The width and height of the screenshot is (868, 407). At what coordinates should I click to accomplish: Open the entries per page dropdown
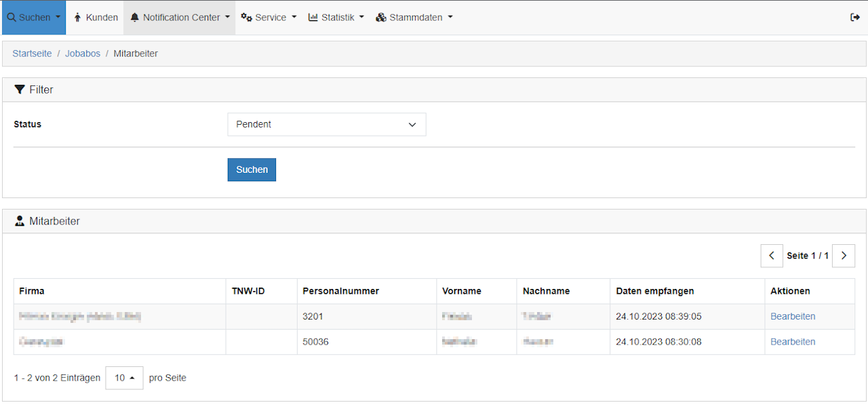click(x=124, y=378)
